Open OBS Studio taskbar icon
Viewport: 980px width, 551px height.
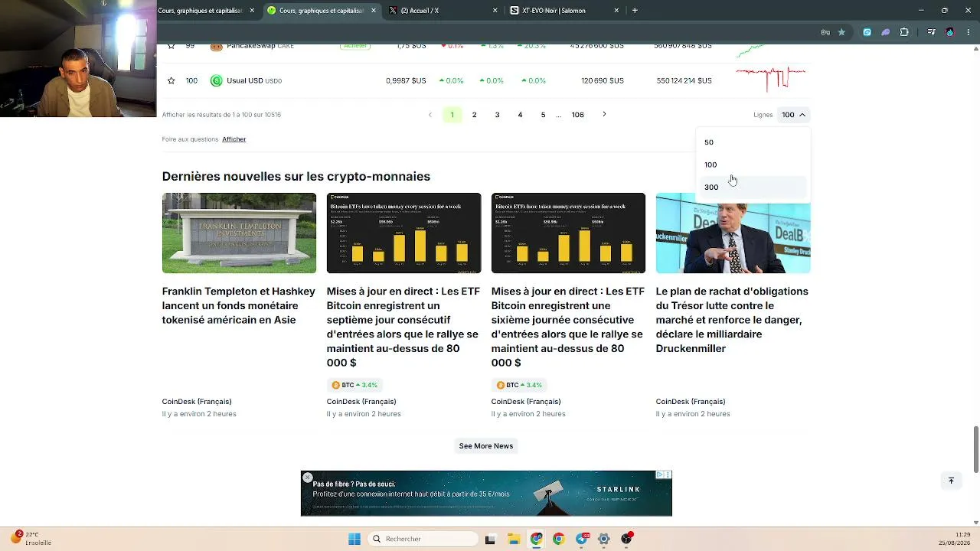point(626,539)
